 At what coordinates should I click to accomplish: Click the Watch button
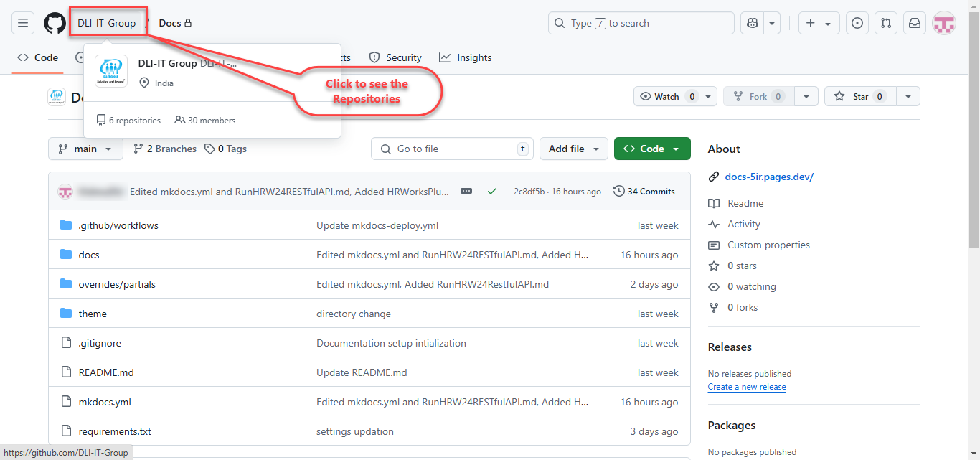[667, 96]
